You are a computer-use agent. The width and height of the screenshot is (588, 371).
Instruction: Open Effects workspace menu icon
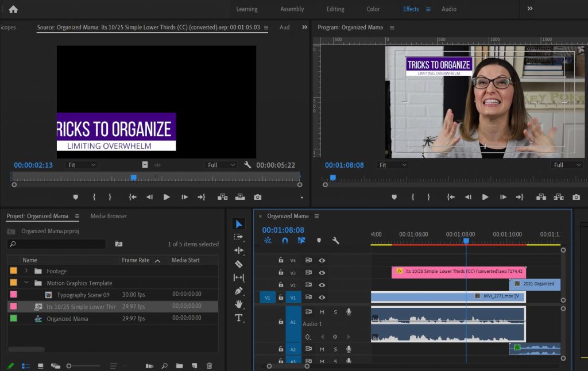tap(428, 9)
